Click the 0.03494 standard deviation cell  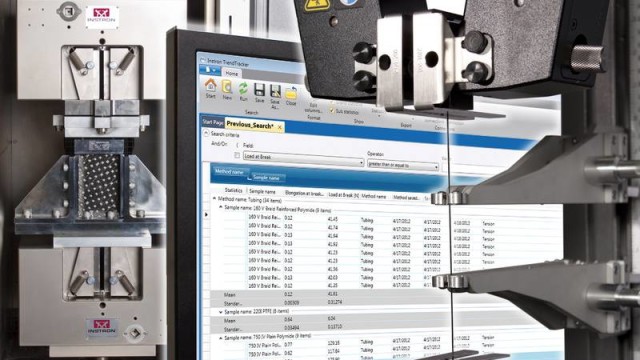pyautogui.click(x=291, y=328)
